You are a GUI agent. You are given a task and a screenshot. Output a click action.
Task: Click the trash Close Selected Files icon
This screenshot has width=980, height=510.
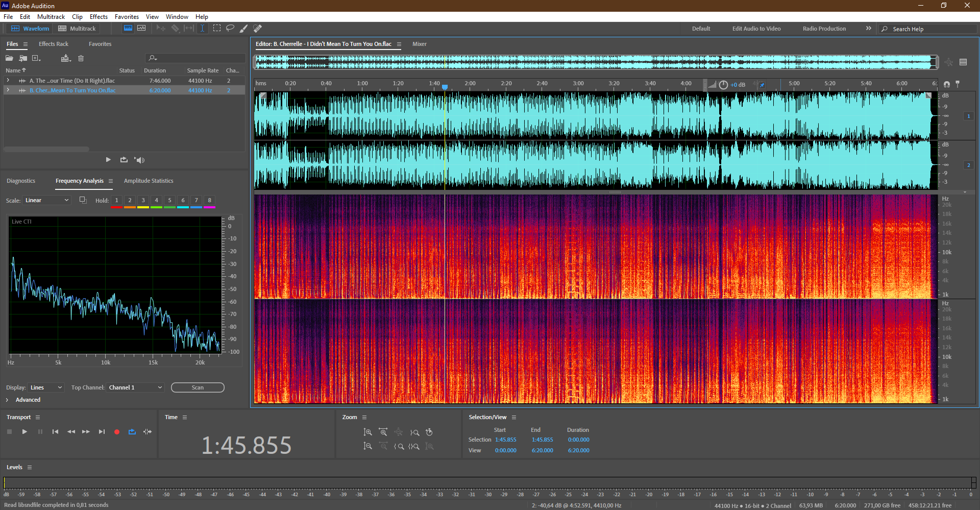[81, 58]
